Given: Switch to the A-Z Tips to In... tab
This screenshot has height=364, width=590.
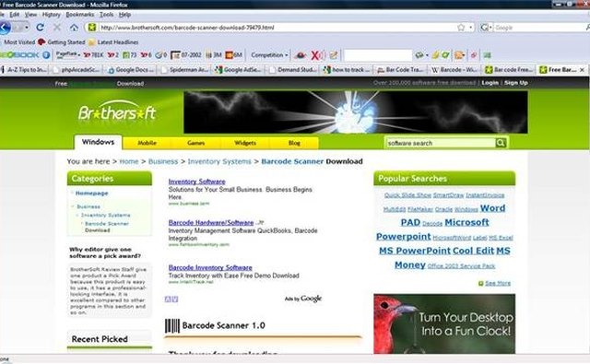Looking at the screenshot, I should point(24,69).
